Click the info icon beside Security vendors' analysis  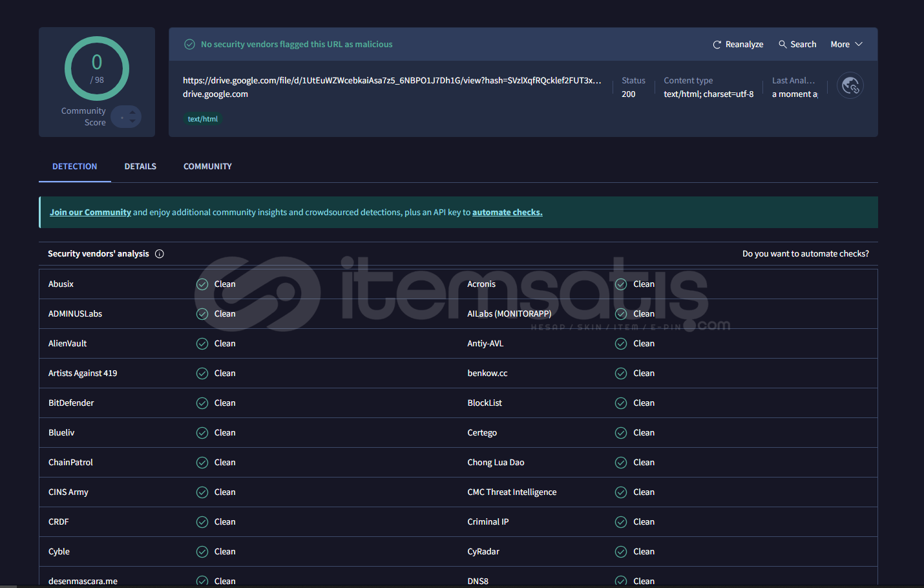[x=160, y=254]
